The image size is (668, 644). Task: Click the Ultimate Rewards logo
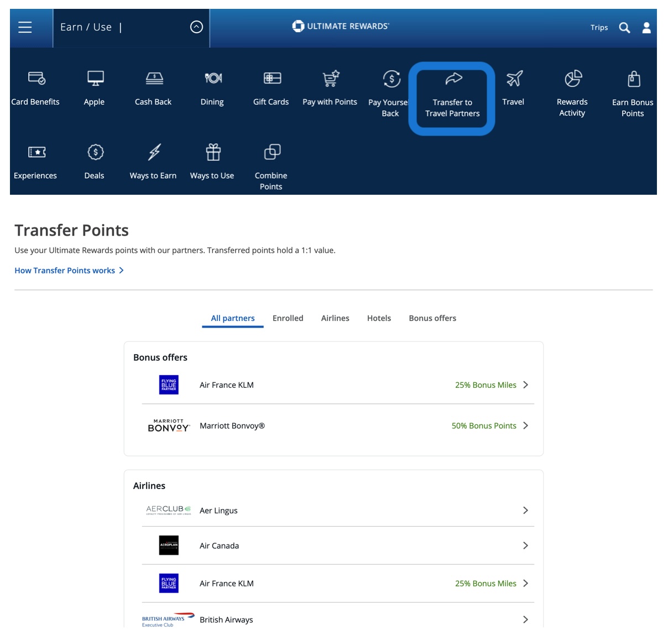341,26
